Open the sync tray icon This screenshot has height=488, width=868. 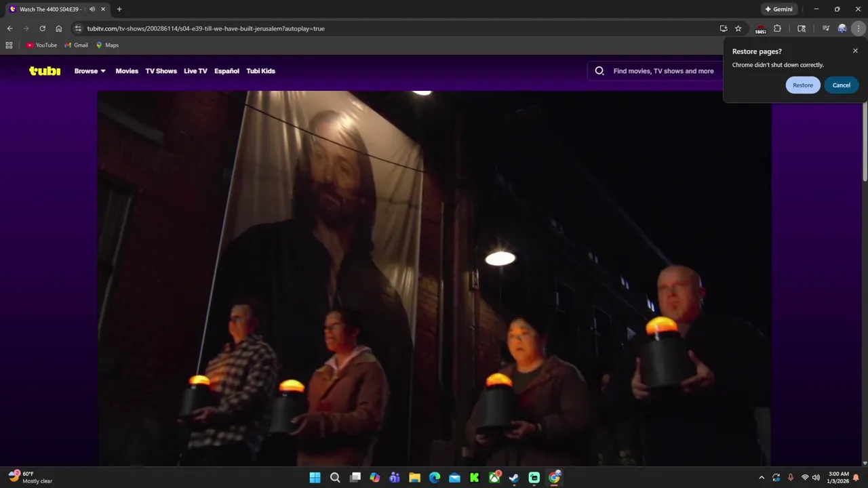776,478
